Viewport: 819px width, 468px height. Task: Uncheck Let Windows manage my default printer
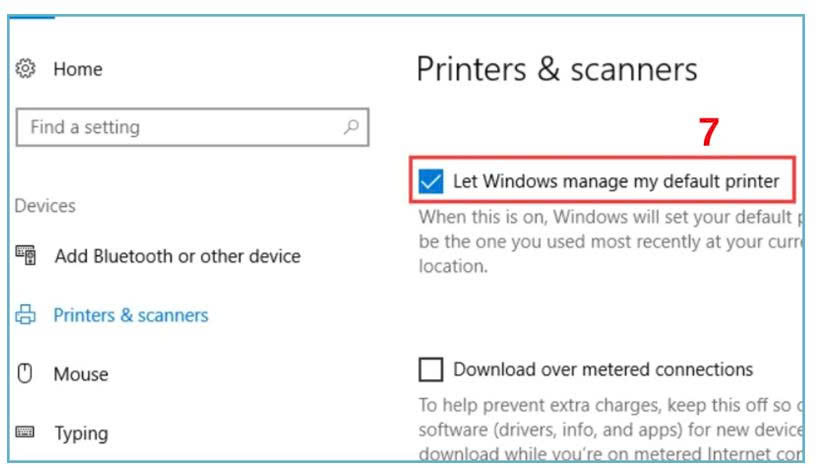431,182
